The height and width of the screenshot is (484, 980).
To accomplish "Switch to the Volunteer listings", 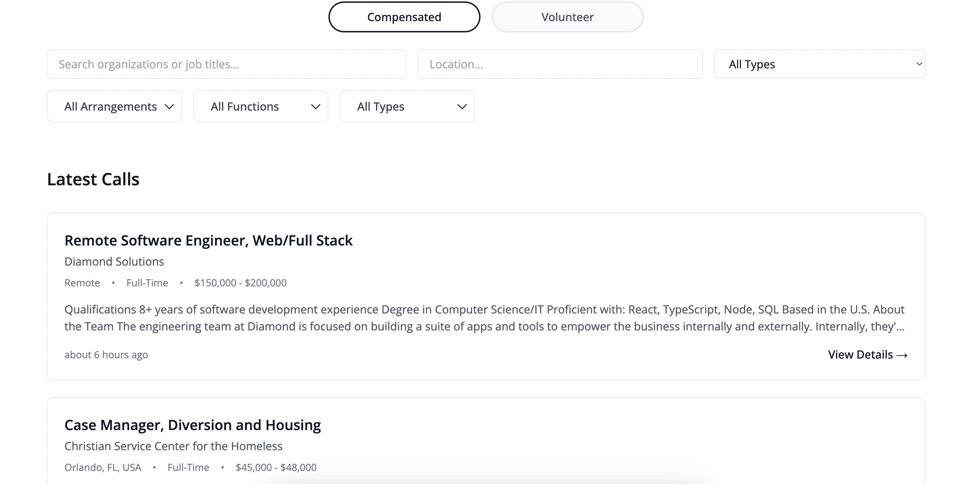I will pos(567,17).
